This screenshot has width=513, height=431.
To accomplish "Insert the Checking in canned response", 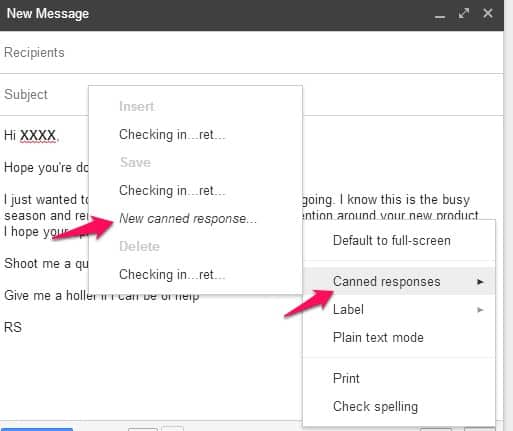I will pyautogui.click(x=172, y=135).
